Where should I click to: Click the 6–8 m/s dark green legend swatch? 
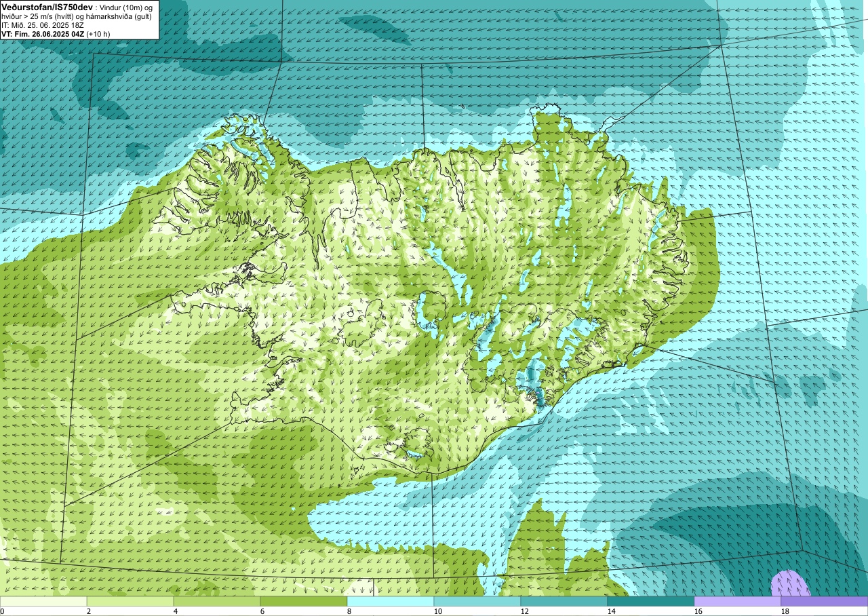click(x=304, y=601)
